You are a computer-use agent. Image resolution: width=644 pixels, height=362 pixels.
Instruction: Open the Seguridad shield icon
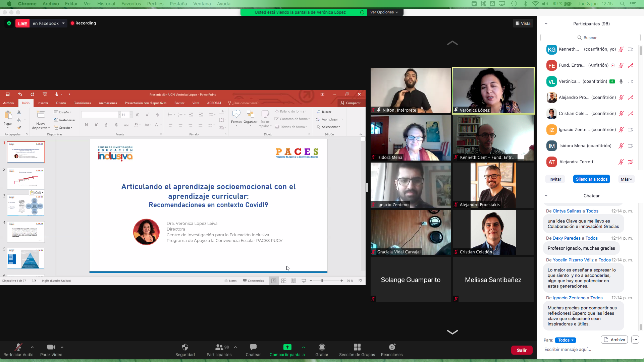tap(185, 347)
